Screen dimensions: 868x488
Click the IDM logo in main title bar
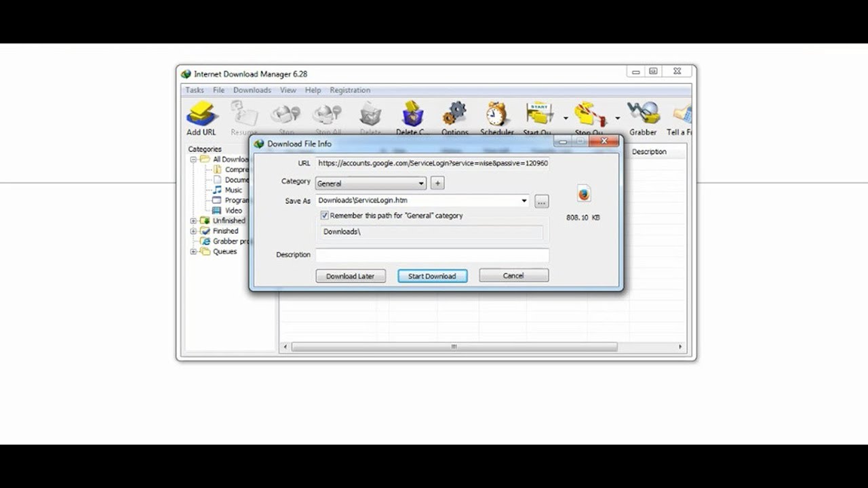click(186, 74)
